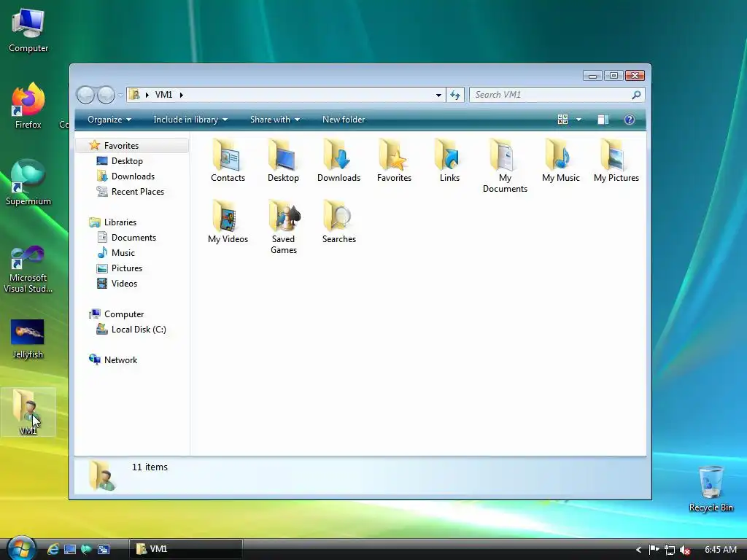Open the Pictures library
Image resolution: width=747 pixels, height=560 pixels.
point(127,268)
